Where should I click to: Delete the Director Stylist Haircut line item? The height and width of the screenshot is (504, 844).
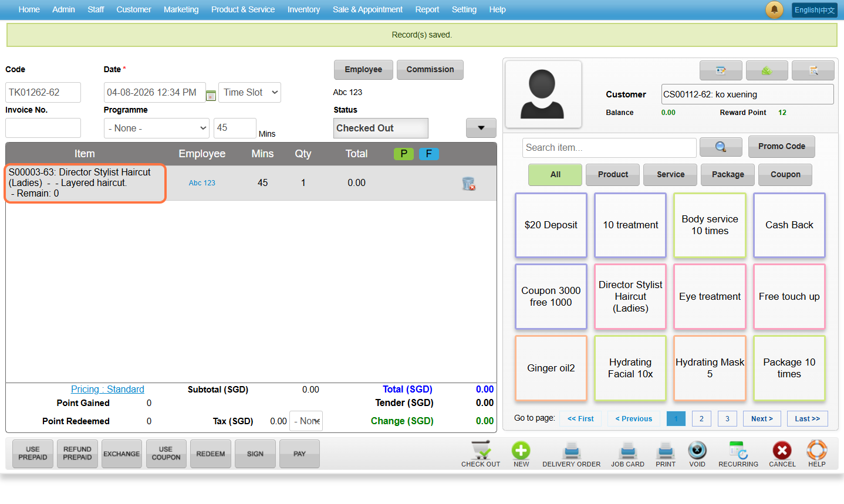[468, 184]
